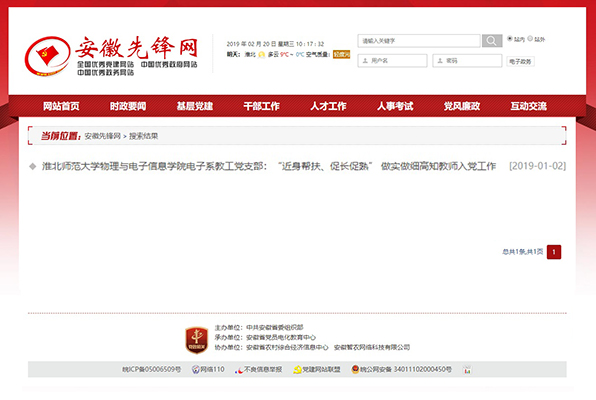Screen dimensions: 596x400
Task: Click the 安徽智农网络科技有限公司 text
Action: (x=372, y=347)
